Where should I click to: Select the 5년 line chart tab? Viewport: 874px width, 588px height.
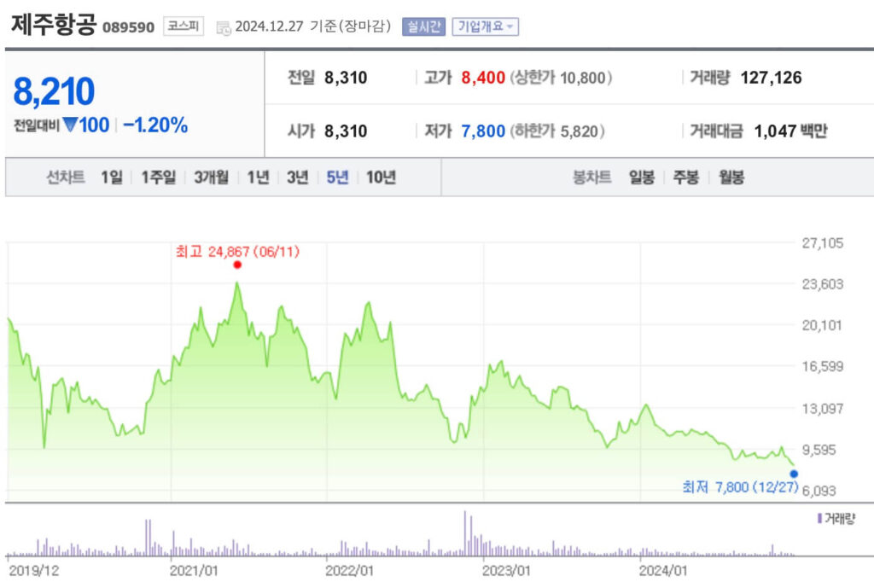(337, 178)
